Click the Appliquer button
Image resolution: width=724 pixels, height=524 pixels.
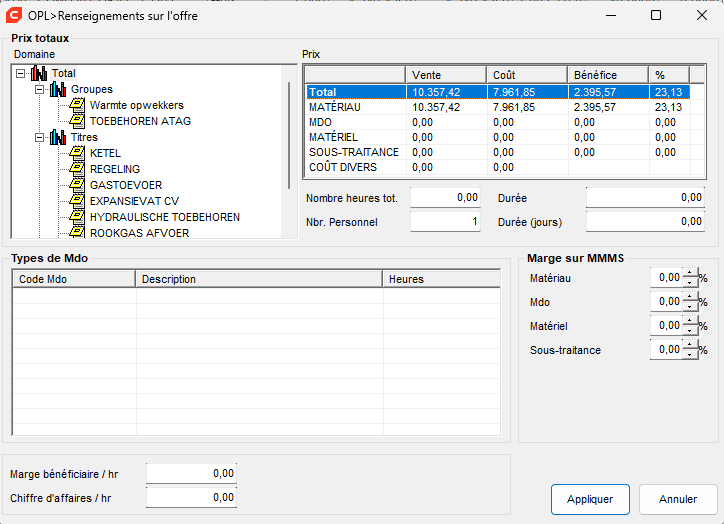tap(590, 499)
